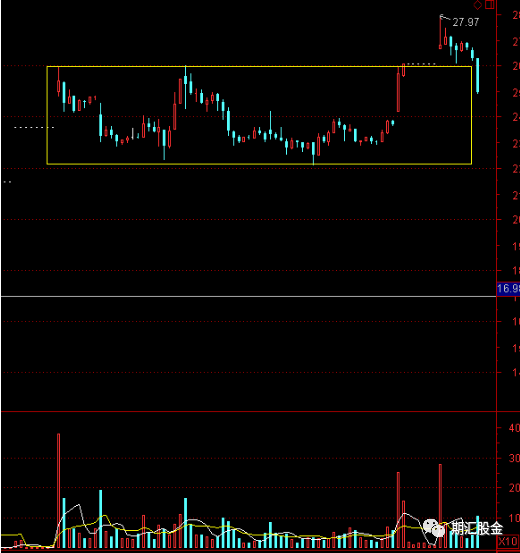This screenshot has height=553, width=520.
Task: Click the 期汇股金 watermark text
Action: click(477, 528)
